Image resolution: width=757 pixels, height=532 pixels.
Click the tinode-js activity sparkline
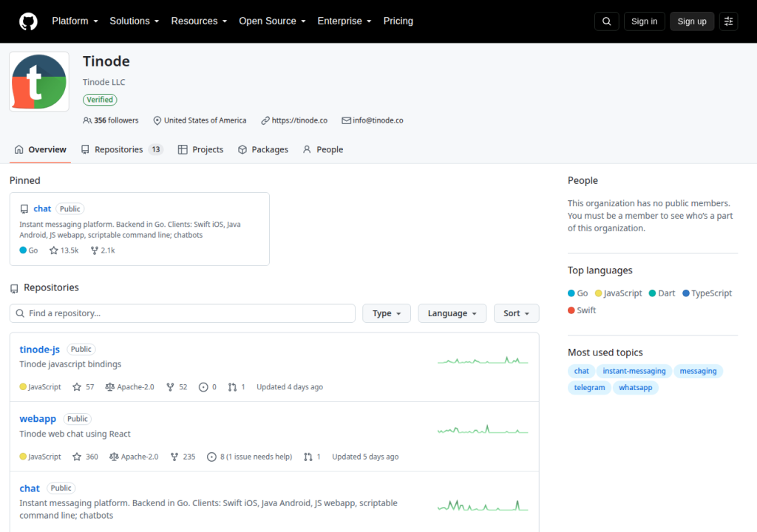pyautogui.click(x=483, y=360)
